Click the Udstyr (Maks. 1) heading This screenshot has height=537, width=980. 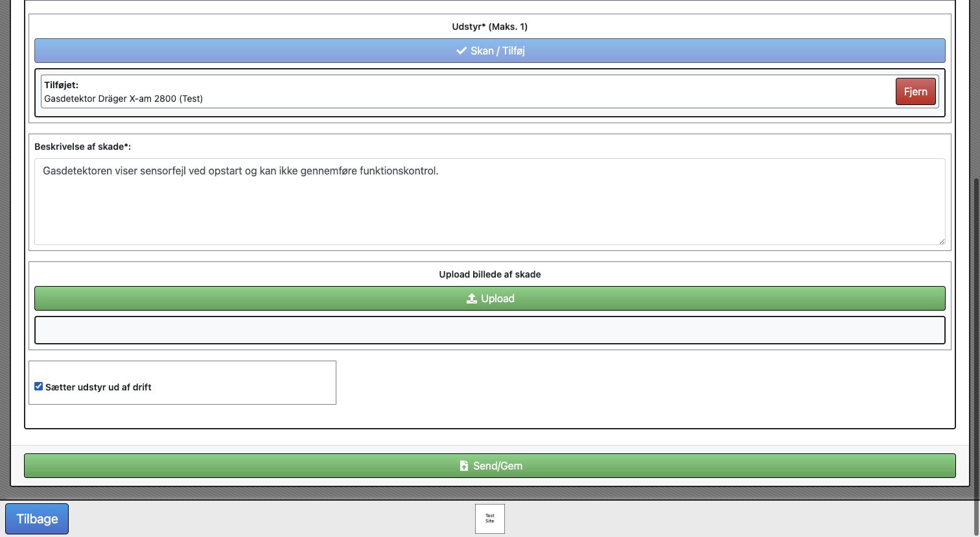pyautogui.click(x=490, y=27)
